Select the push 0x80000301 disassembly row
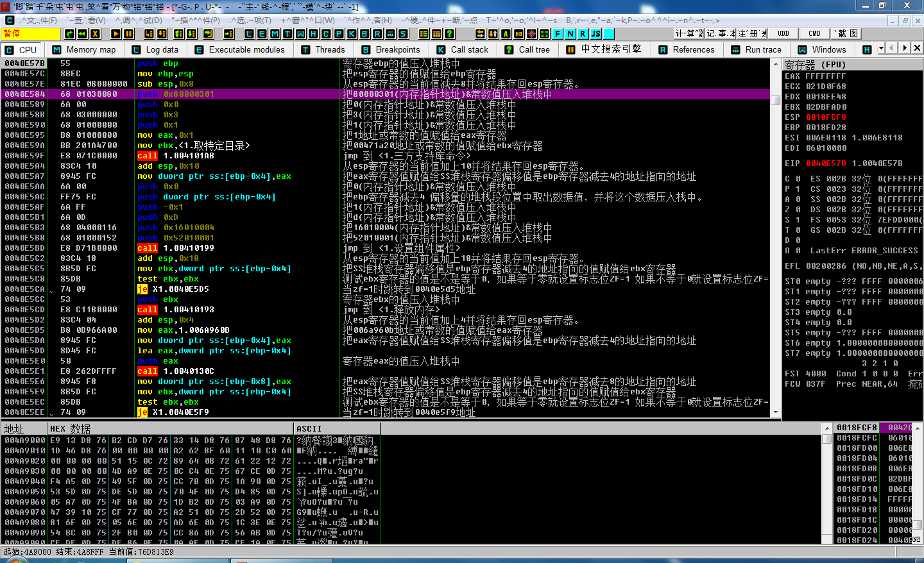The height and width of the screenshot is (563, 924). click(x=386, y=94)
